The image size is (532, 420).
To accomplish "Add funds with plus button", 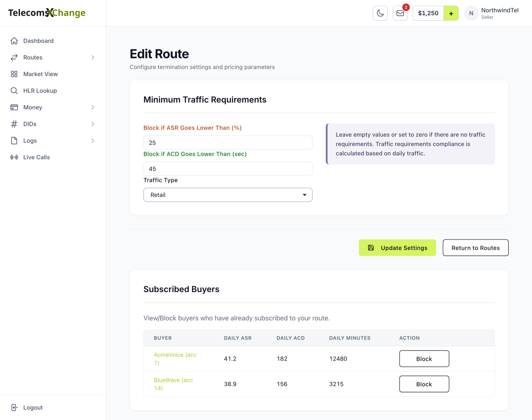I will pos(451,13).
